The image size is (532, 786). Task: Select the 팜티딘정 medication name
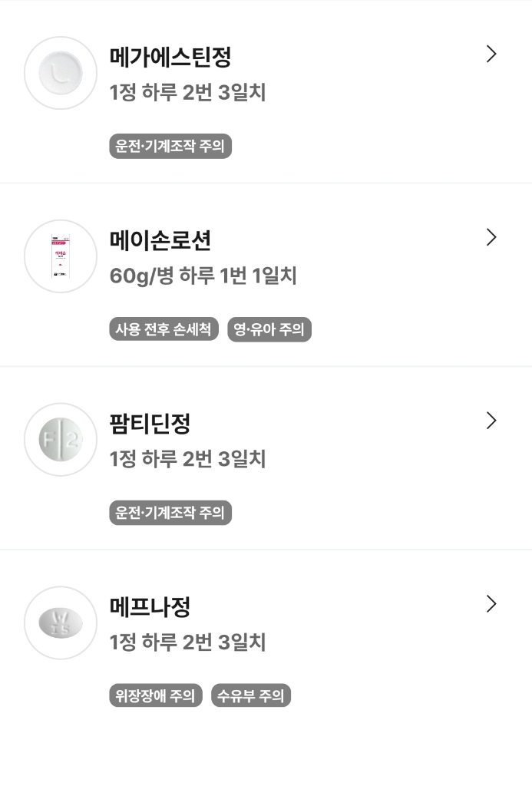coord(150,424)
